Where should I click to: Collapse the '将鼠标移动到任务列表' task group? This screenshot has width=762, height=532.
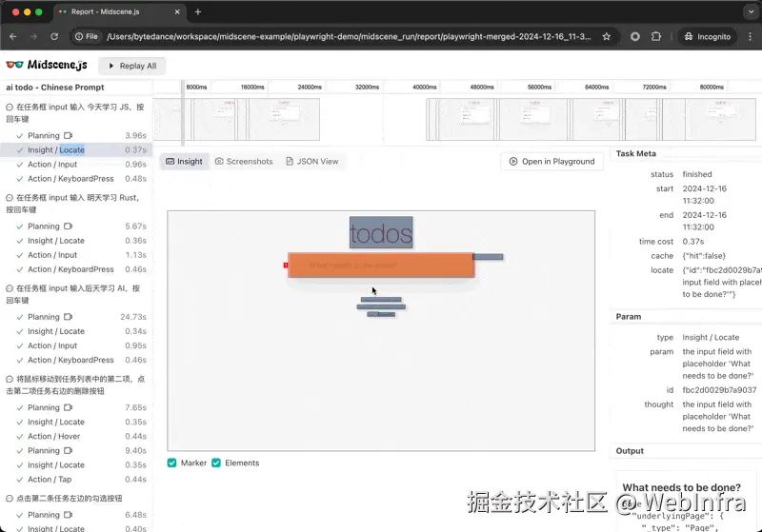[x=10, y=379]
